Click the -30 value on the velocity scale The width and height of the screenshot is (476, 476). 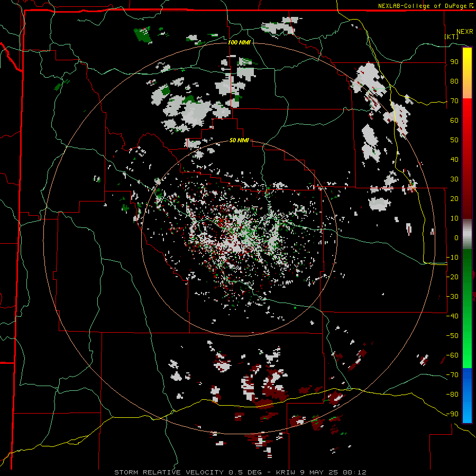coord(452,297)
